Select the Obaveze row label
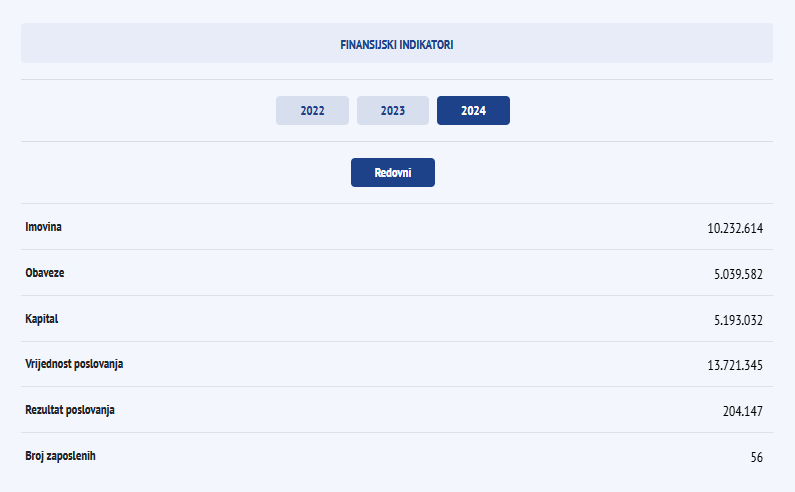The image size is (795, 492). point(45,273)
